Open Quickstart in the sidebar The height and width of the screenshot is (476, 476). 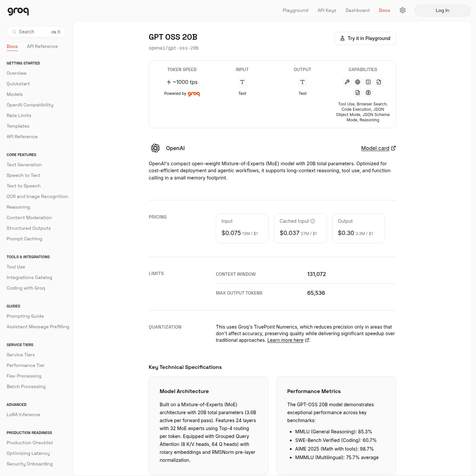pos(18,84)
